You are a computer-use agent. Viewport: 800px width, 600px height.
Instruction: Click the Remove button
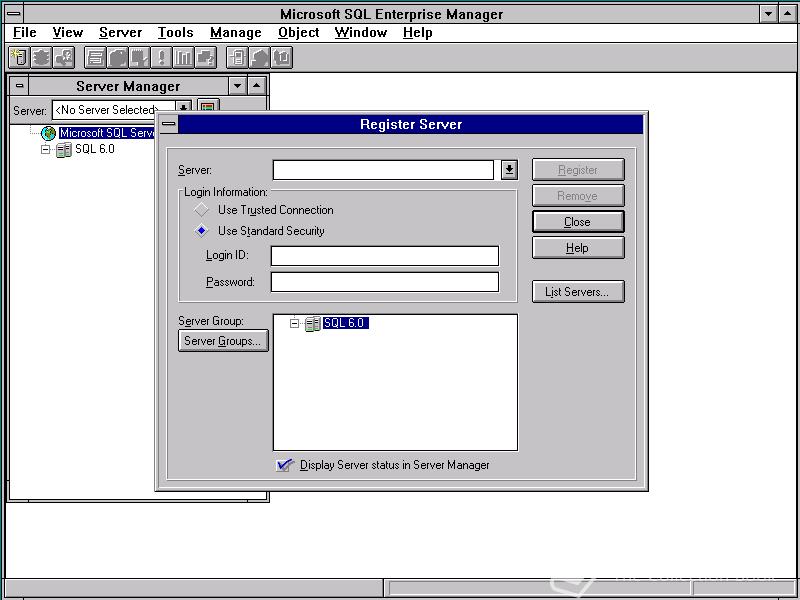578,196
